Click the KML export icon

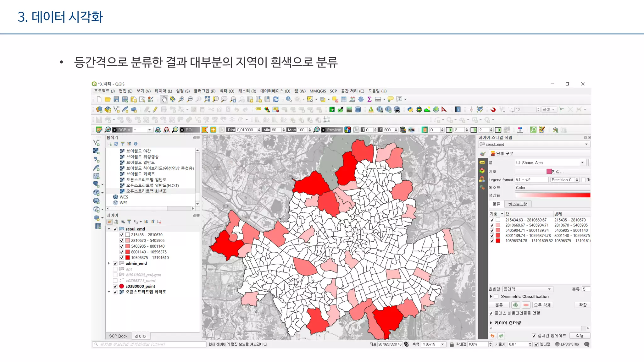[411, 130]
